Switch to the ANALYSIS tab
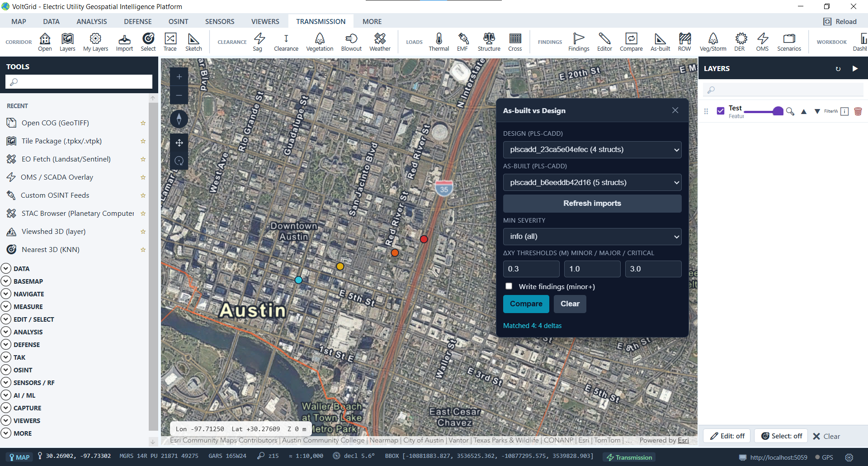 tap(92, 22)
